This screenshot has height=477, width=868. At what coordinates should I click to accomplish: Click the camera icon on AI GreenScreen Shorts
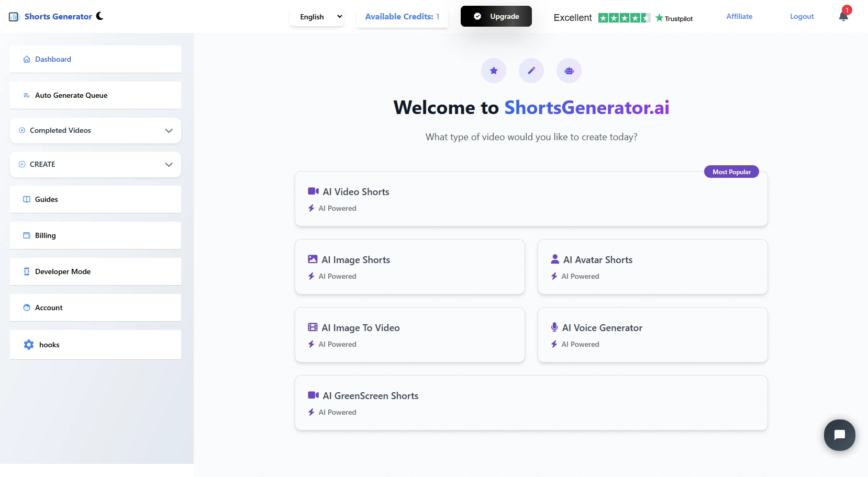coord(313,395)
